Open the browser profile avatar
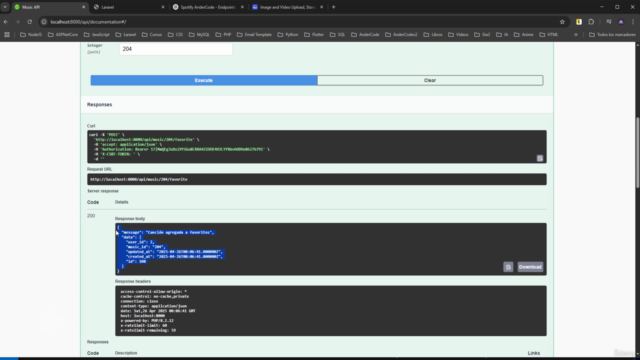Screen dimensions: 640x360 [x=621, y=22]
